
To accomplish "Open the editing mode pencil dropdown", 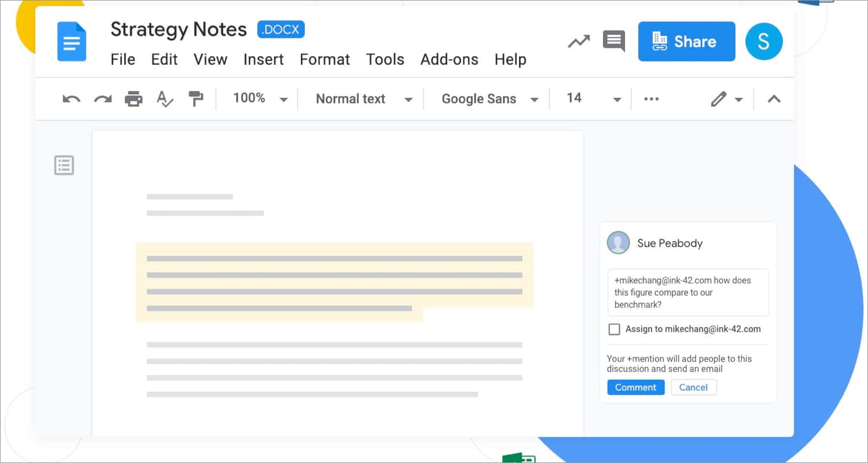I will click(726, 99).
